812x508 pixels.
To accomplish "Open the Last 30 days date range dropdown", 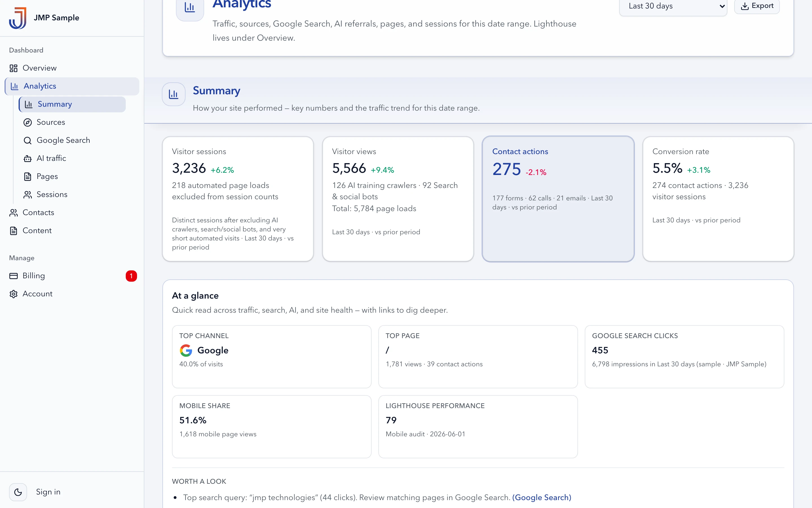I will click(673, 7).
